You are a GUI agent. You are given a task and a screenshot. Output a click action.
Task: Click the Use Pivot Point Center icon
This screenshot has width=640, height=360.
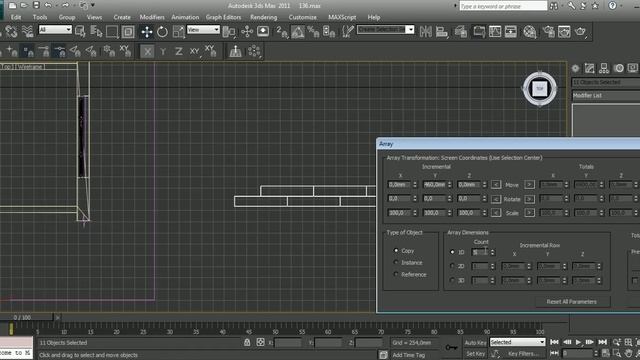tap(229, 31)
